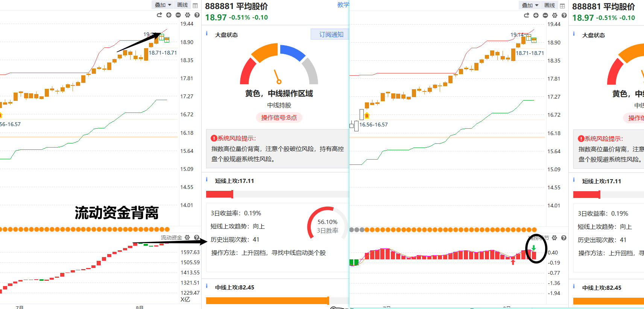644x309 pixels.
Task: Zoom out with the minus icon in the left chart
Action: 178,15
